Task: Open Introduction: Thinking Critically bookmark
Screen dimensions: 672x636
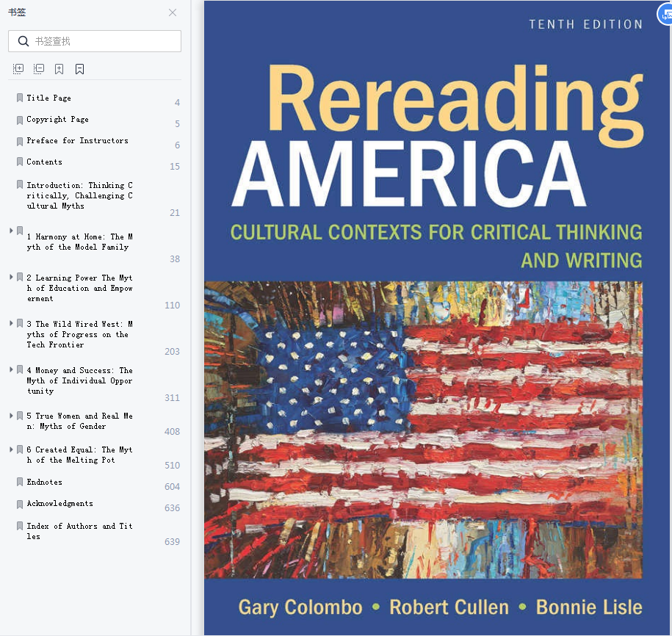Action: tap(80, 195)
